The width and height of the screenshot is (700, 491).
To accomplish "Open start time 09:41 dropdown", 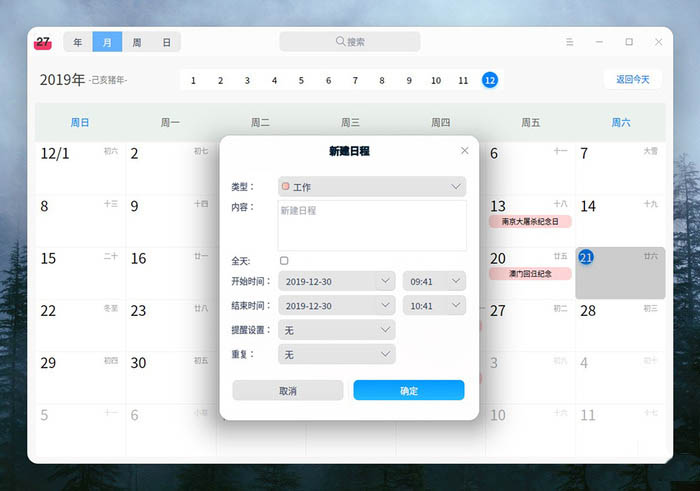I will click(434, 281).
